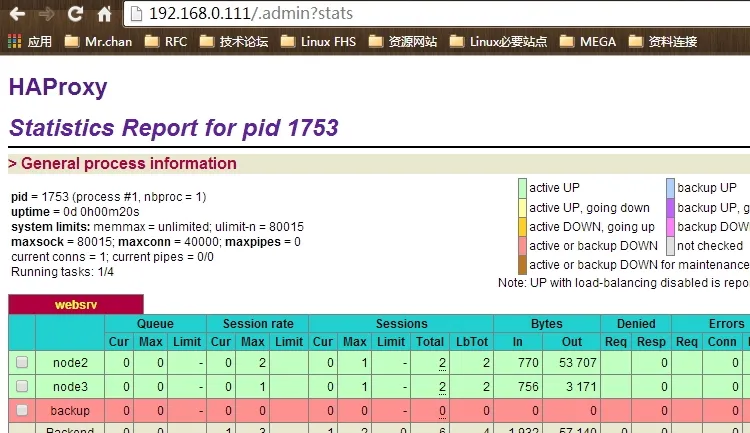Reload the page with the refresh icon

(75, 13)
